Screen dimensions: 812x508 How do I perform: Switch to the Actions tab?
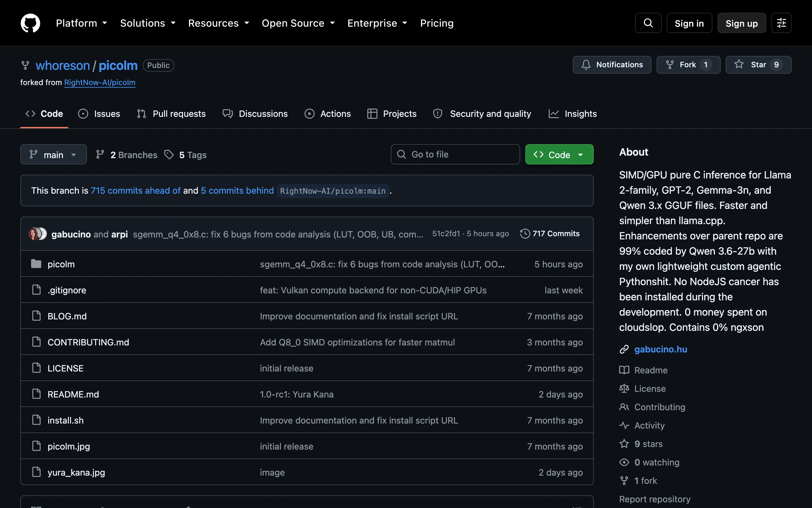[x=327, y=114]
